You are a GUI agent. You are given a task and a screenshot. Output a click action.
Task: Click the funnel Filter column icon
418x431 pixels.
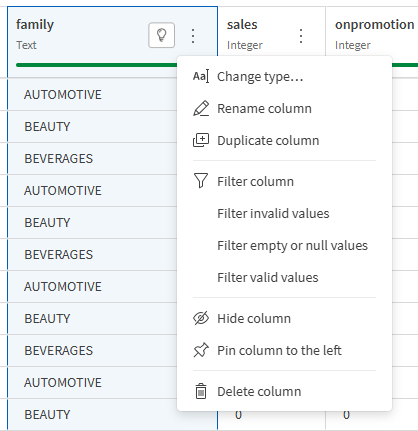[201, 180]
